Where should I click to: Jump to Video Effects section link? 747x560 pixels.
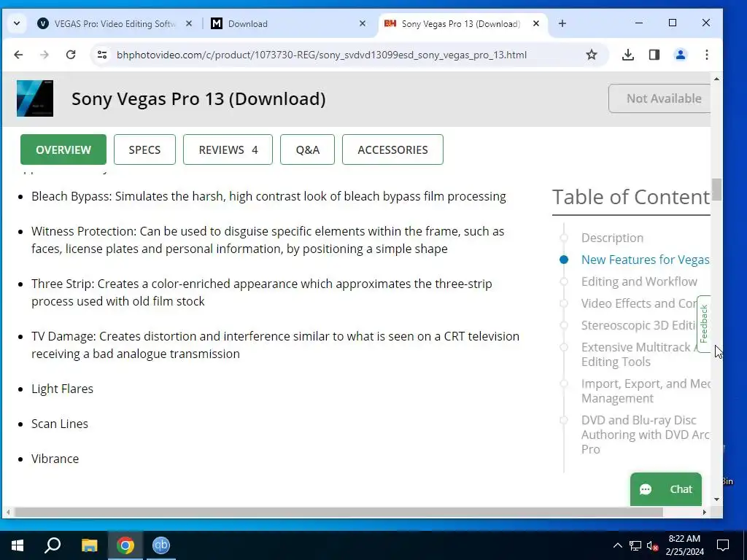638,303
